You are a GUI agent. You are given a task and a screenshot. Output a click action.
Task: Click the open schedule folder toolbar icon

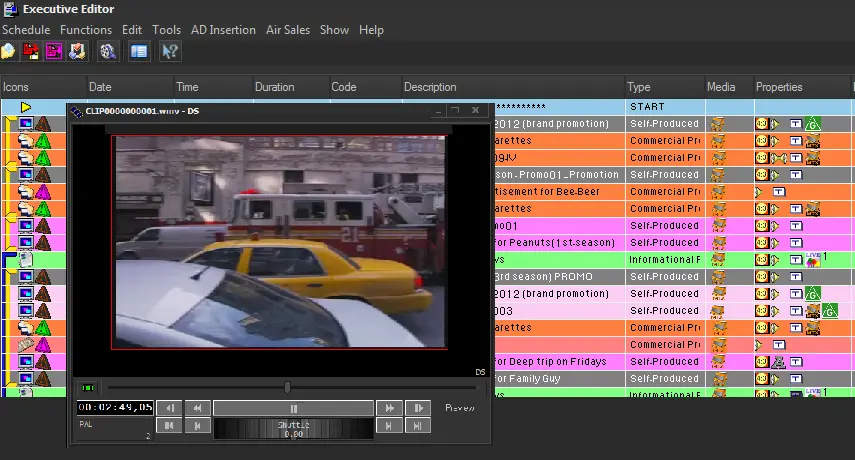coord(9,51)
